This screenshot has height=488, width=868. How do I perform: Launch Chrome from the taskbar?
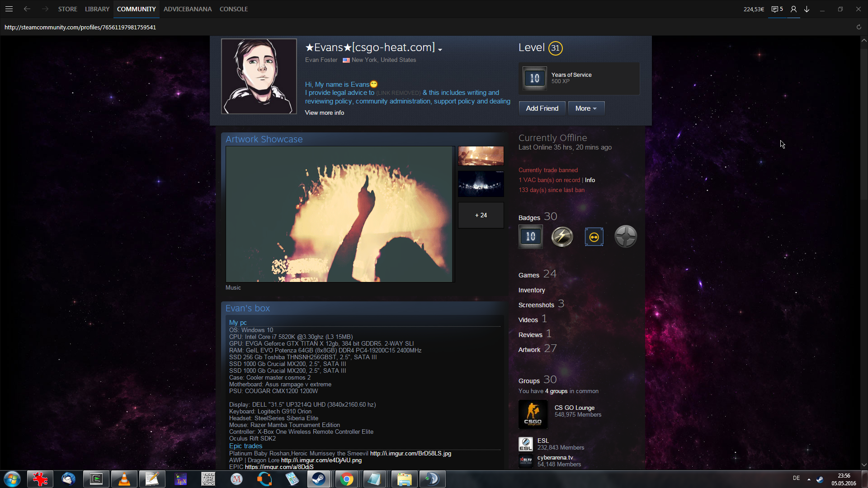(x=347, y=479)
